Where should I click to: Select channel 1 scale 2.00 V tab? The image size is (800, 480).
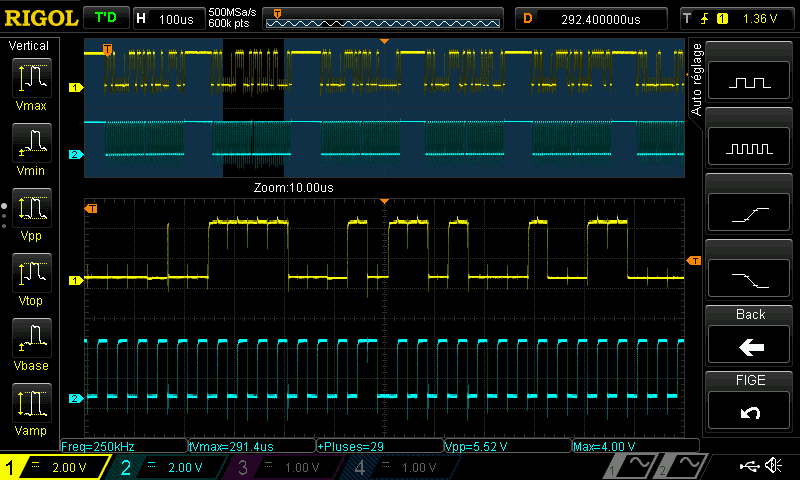55,467
